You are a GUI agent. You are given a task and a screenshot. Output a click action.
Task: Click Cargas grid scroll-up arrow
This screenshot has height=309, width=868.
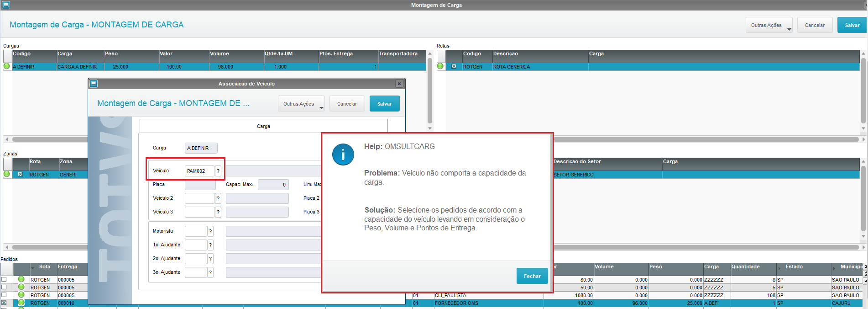[x=430, y=53]
